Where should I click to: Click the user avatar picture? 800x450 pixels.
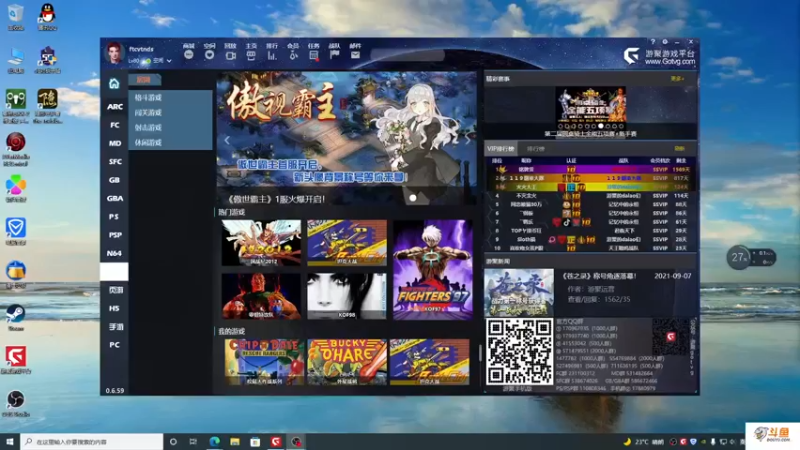click(x=114, y=53)
